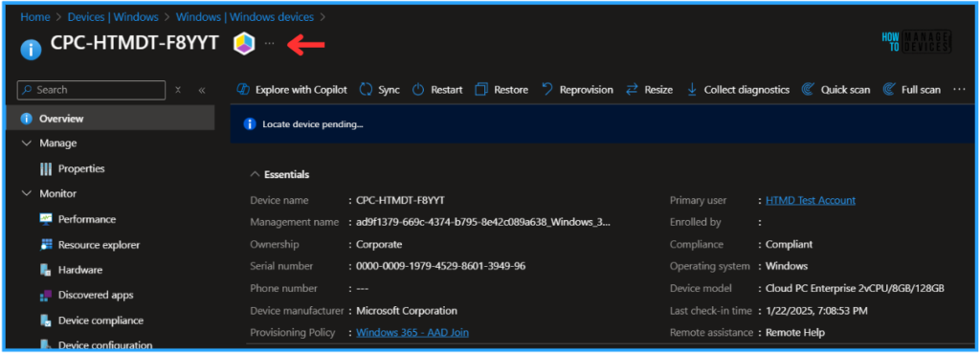Go to Windows | Windows devices breadcrumb
This screenshot has height=353, width=980.
244,17
